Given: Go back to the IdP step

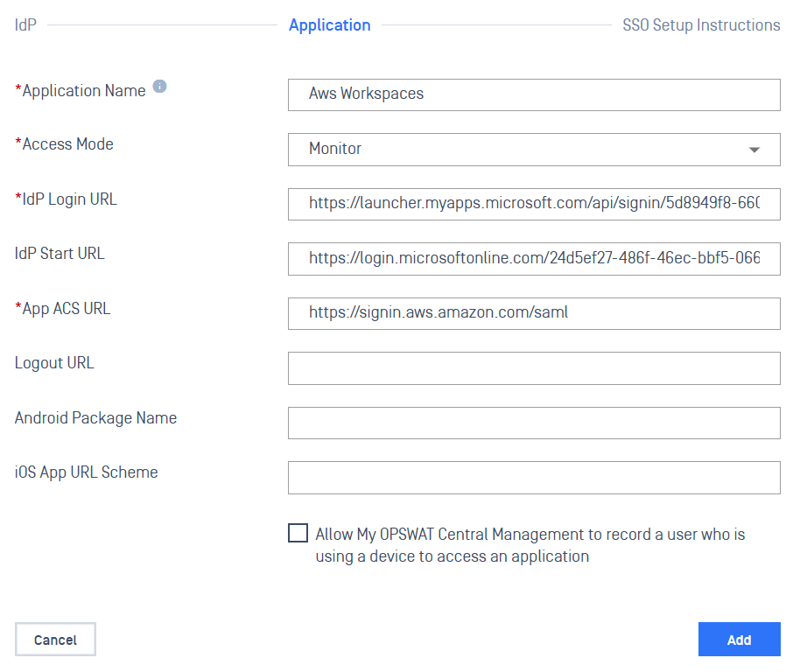Looking at the screenshot, I should [x=25, y=25].
